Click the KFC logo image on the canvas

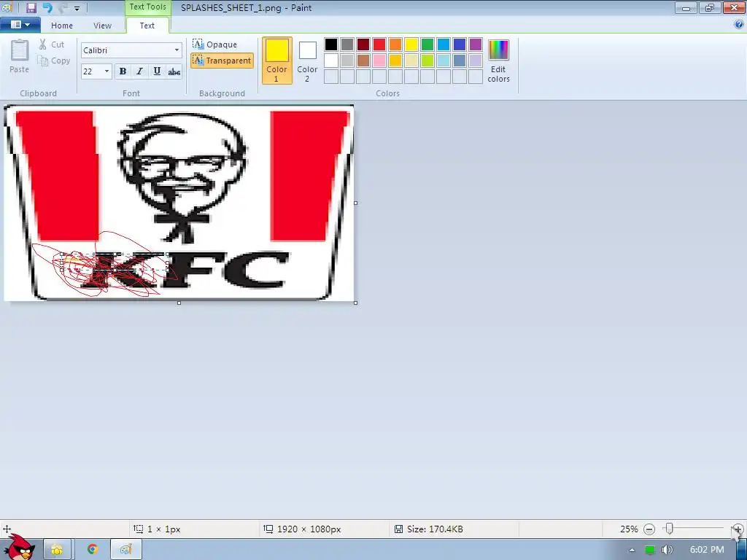click(x=179, y=203)
